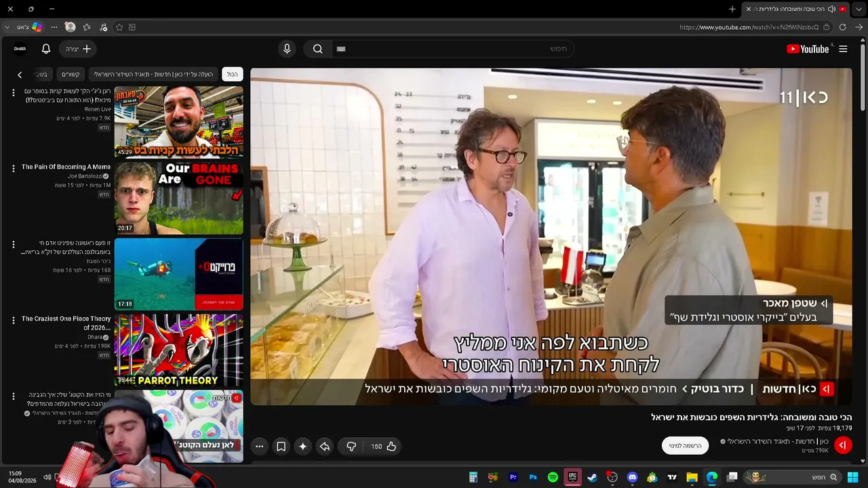Select the 'הועלה על ידי כאן | חדשות' chip
The height and width of the screenshot is (488, 868).
pos(153,75)
